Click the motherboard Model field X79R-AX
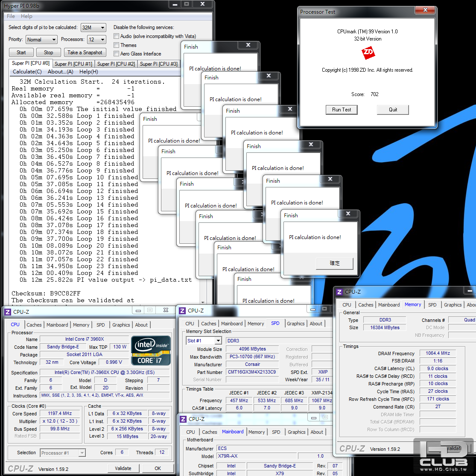476x476 pixels. click(257, 456)
